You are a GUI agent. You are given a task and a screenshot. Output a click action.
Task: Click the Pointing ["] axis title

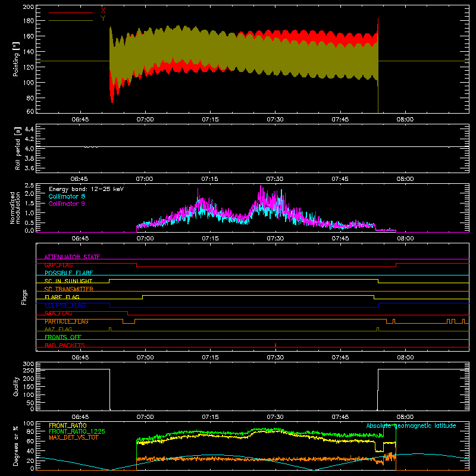[16, 59]
